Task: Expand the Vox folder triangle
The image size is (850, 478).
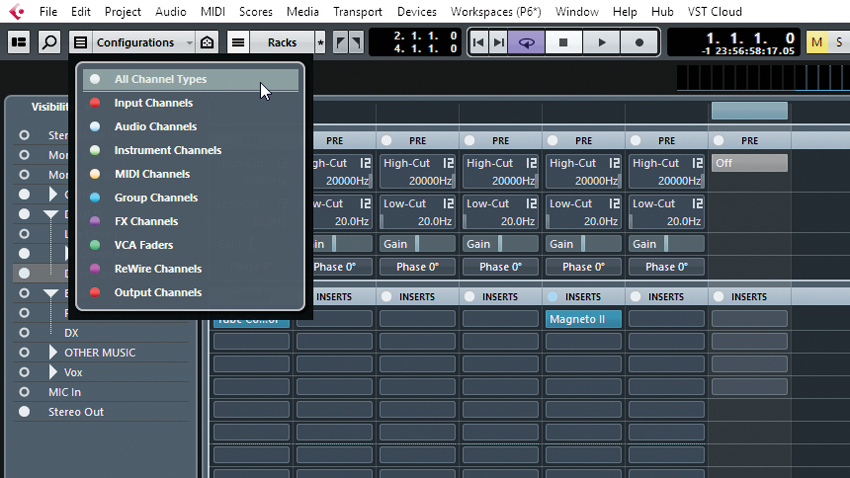Action: click(53, 372)
